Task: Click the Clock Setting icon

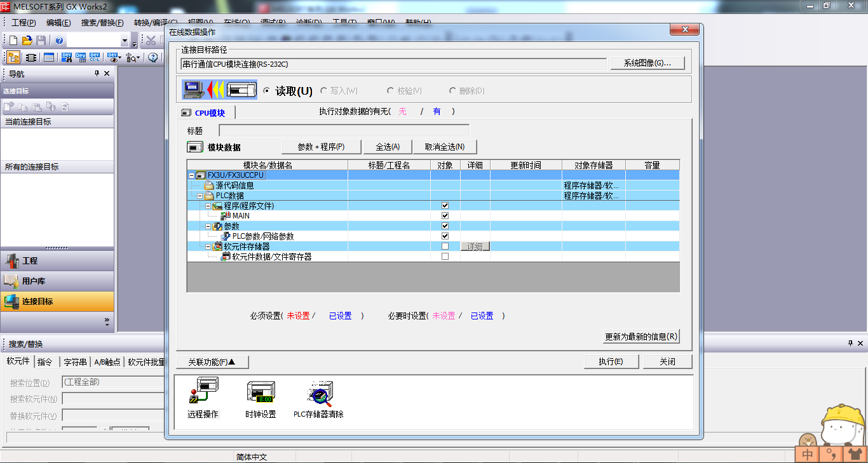Action: (261, 393)
